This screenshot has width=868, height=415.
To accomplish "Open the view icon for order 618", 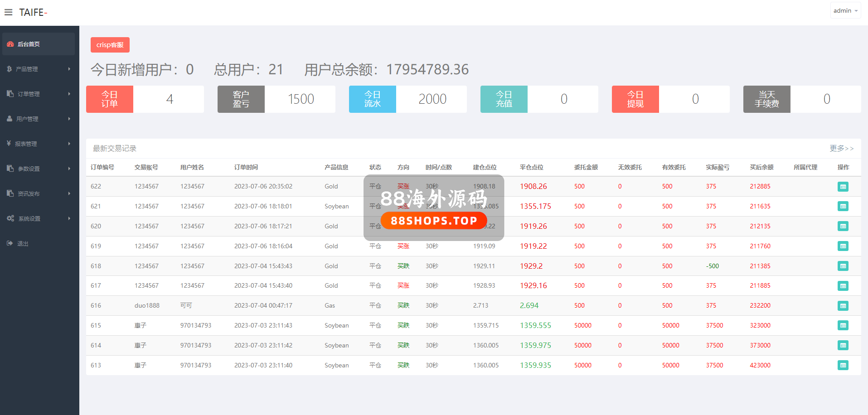I will (x=843, y=266).
